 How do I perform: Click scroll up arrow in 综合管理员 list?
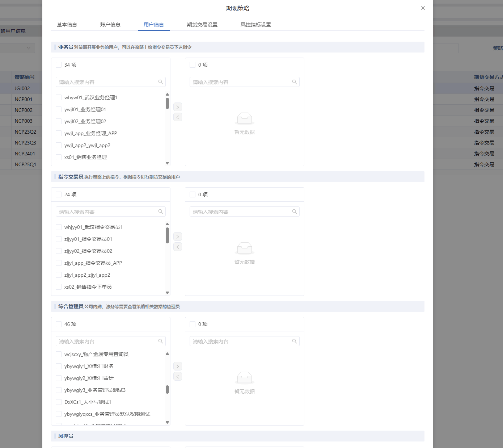[167, 353]
